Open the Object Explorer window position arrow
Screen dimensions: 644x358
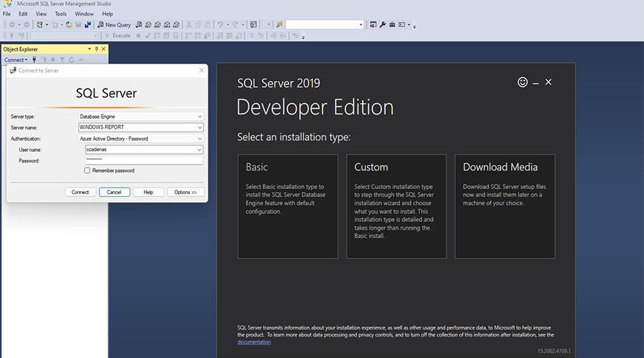click(x=89, y=49)
